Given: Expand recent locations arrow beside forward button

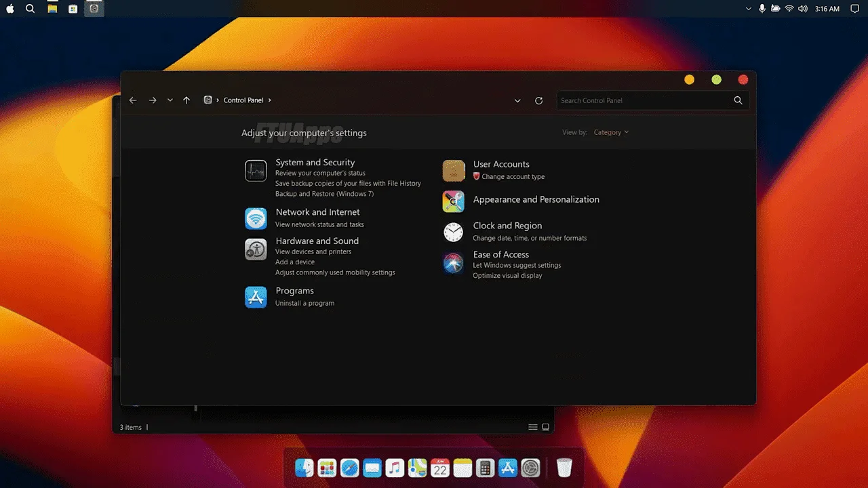Looking at the screenshot, I should point(170,100).
